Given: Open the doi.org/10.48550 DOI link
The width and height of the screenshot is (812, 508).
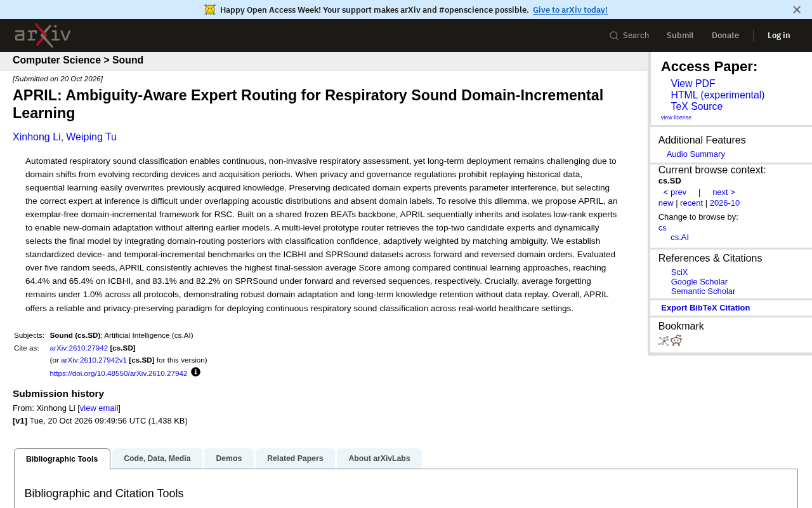Looking at the screenshot, I should [x=119, y=373].
